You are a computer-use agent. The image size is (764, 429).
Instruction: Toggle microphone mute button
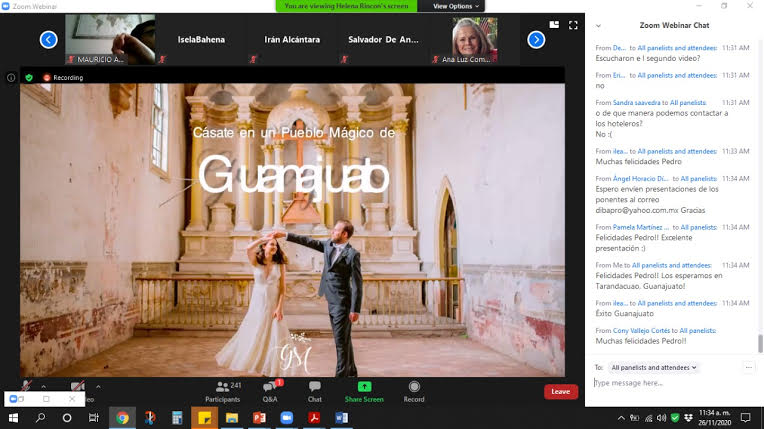coord(27,387)
